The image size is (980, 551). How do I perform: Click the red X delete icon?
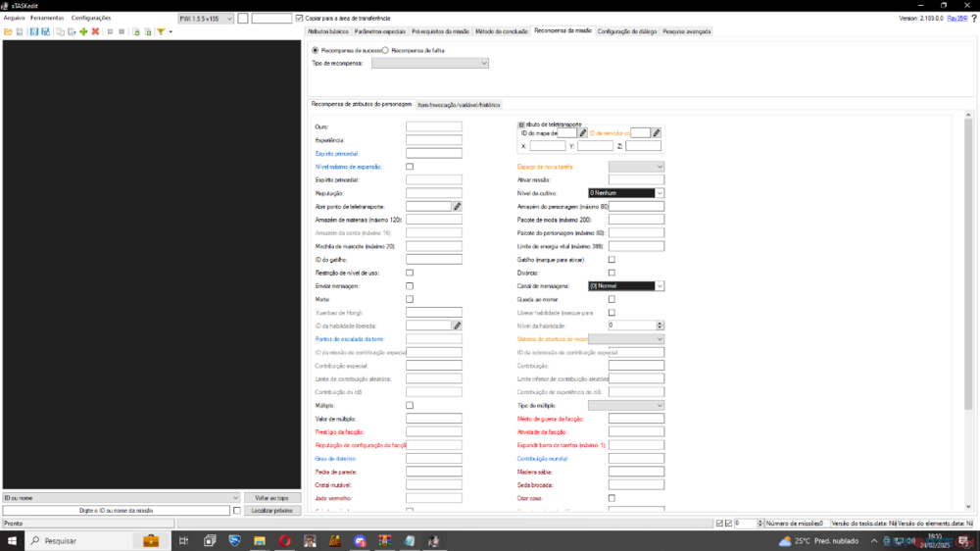95,31
